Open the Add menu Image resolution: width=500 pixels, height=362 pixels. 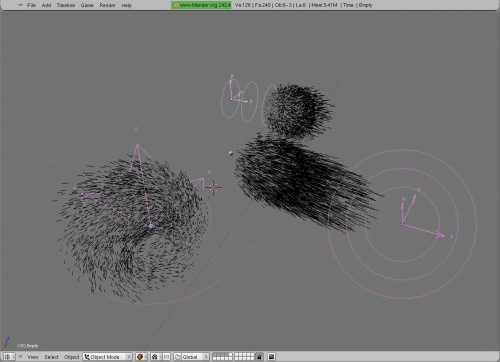pos(46,5)
